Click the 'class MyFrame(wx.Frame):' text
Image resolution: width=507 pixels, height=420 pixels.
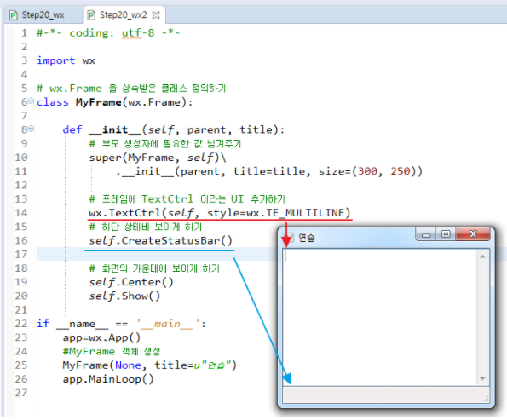pyautogui.click(x=115, y=102)
